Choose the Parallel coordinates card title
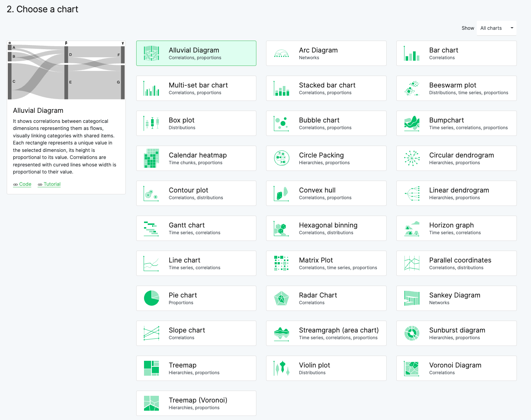Viewport: 531px width, 420px height. coord(460,260)
